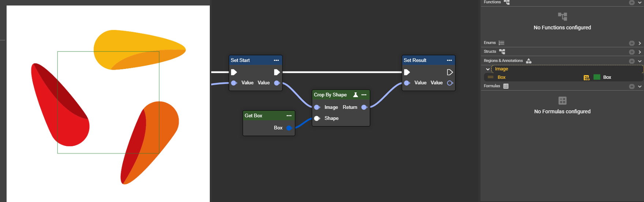Image resolution: width=644 pixels, height=202 pixels.
Task: Click the linked-region icon on Box row
Action: [587, 77]
